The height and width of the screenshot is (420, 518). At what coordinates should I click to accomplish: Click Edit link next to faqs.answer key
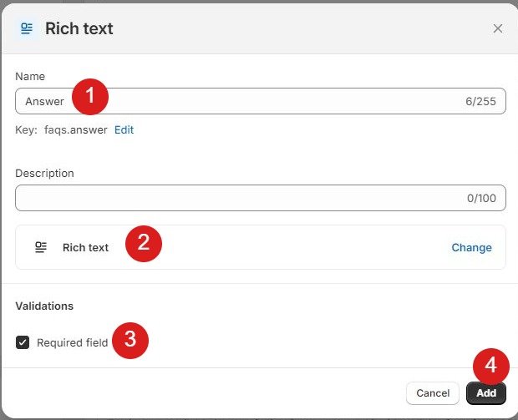point(124,130)
